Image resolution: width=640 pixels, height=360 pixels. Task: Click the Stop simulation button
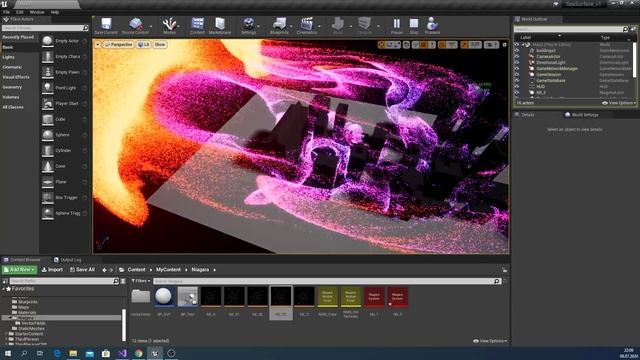(x=413, y=26)
